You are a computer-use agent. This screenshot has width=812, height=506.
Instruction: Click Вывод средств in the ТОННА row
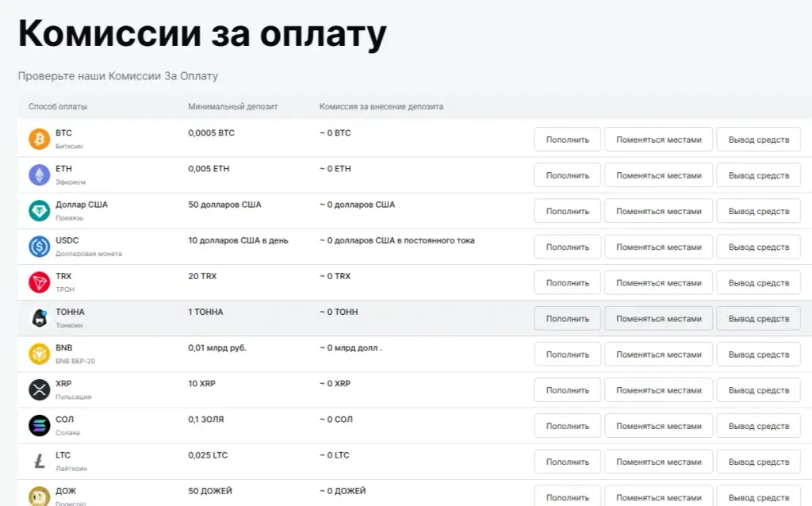tap(759, 319)
